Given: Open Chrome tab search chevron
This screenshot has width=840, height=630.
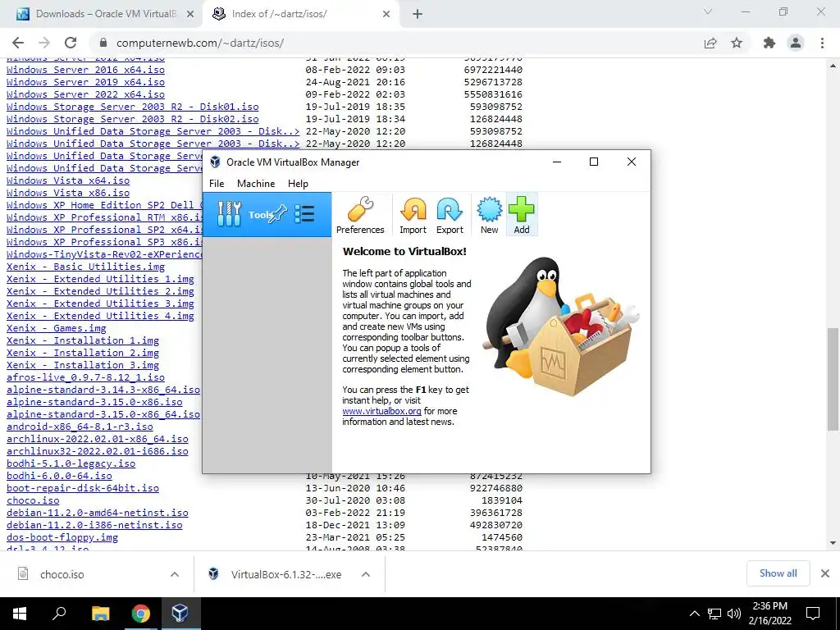Looking at the screenshot, I should coord(708,11).
